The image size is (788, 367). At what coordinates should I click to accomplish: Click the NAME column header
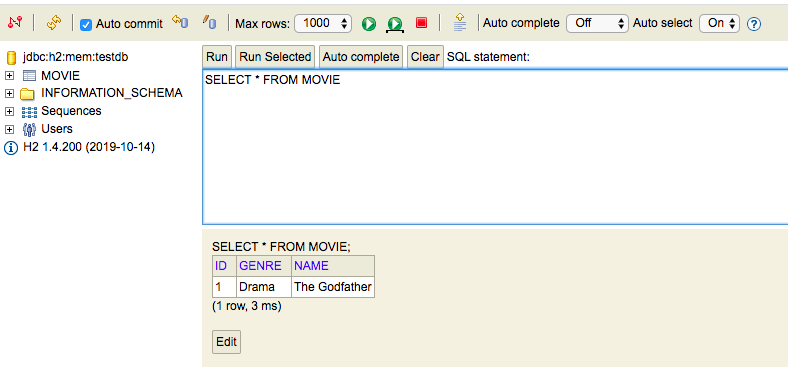click(333, 266)
